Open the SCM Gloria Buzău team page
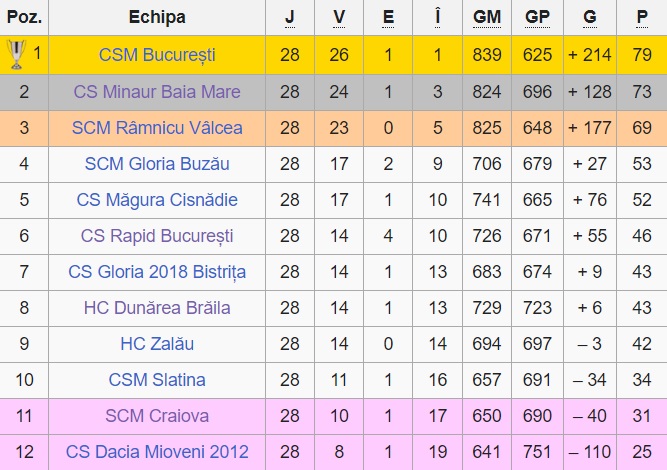 (157, 164)
